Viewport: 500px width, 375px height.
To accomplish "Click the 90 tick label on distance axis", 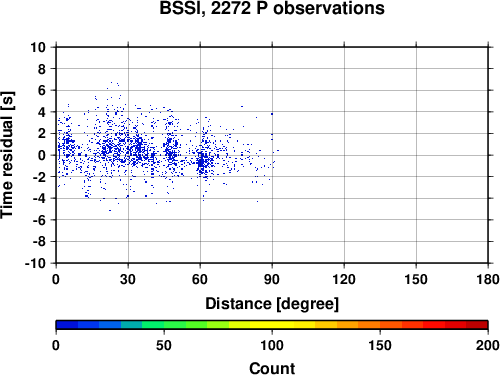I will 272,279.
